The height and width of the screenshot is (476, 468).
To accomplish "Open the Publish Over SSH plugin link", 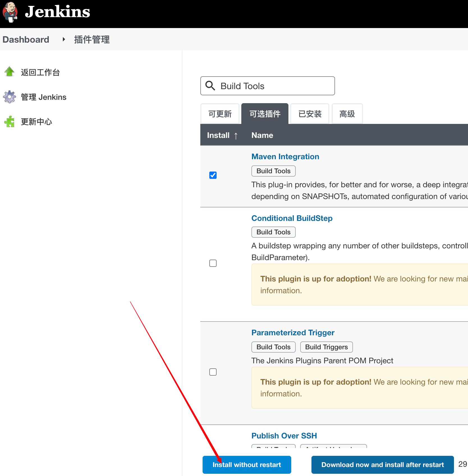I will pyautogui.click(x=284, y=436).
